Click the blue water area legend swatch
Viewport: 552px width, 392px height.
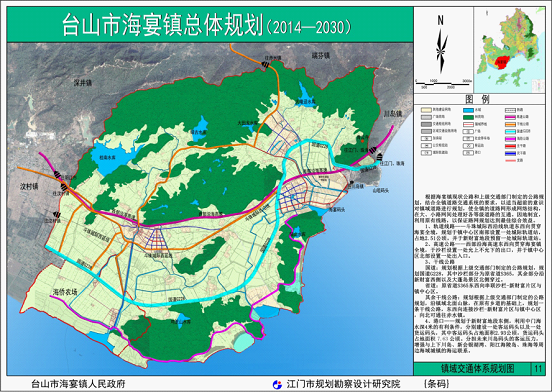468,110
